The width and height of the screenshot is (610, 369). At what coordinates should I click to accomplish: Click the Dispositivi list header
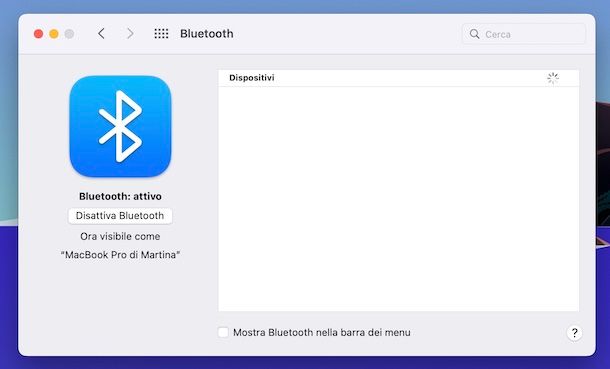point(399,78)
